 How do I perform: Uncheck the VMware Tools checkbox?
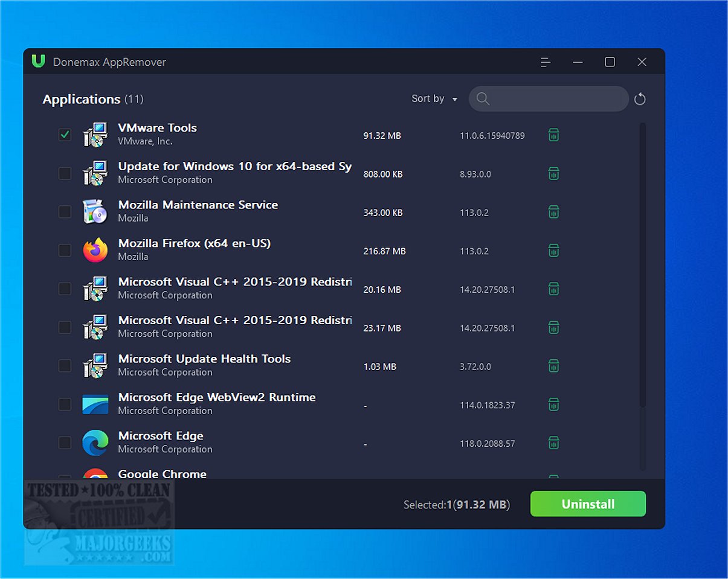pos(65,135)
